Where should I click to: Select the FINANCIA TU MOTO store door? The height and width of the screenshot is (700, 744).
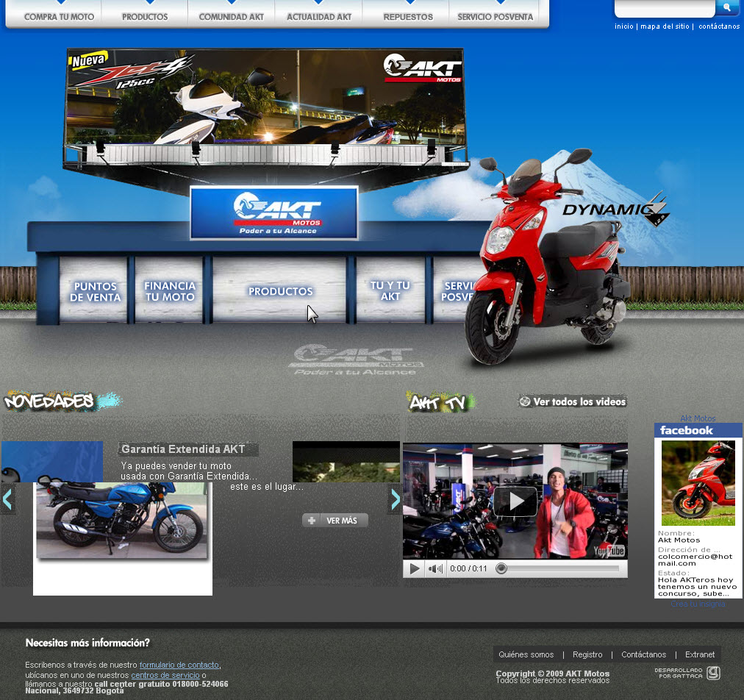click(169, 291)
